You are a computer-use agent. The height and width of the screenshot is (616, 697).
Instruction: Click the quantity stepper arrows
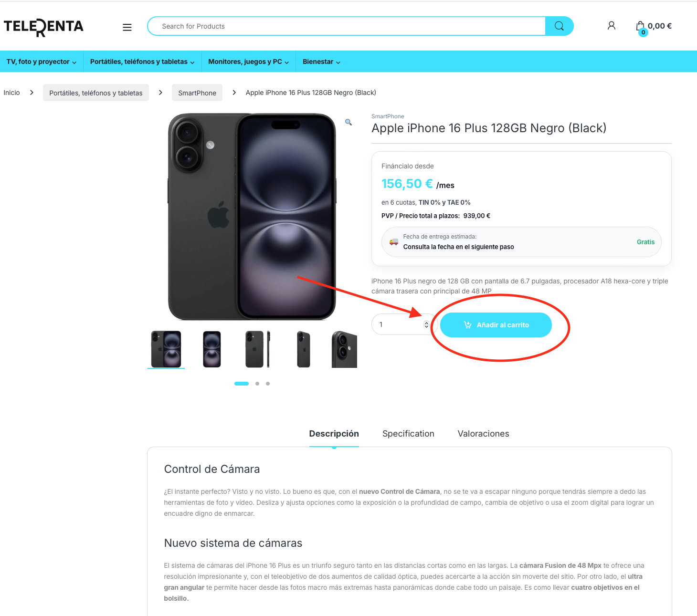click(x=426, y=325)
